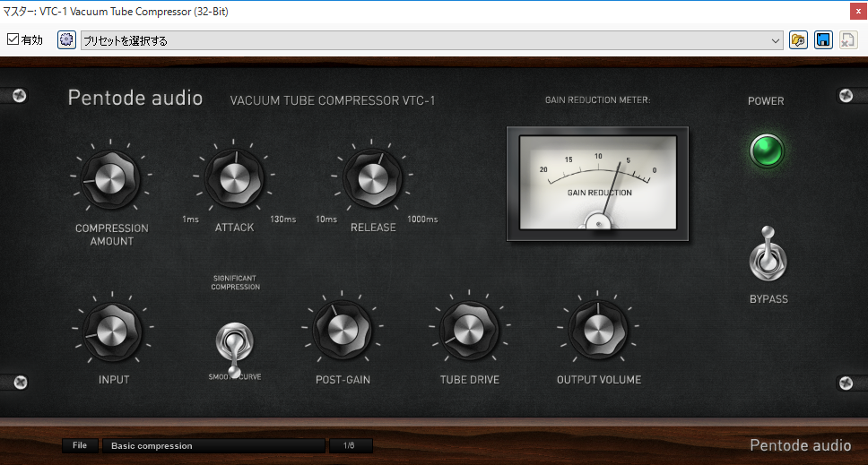Click the 1ms attack minimum label
This screenshot has width=868, height=465.
click(190, 220)
